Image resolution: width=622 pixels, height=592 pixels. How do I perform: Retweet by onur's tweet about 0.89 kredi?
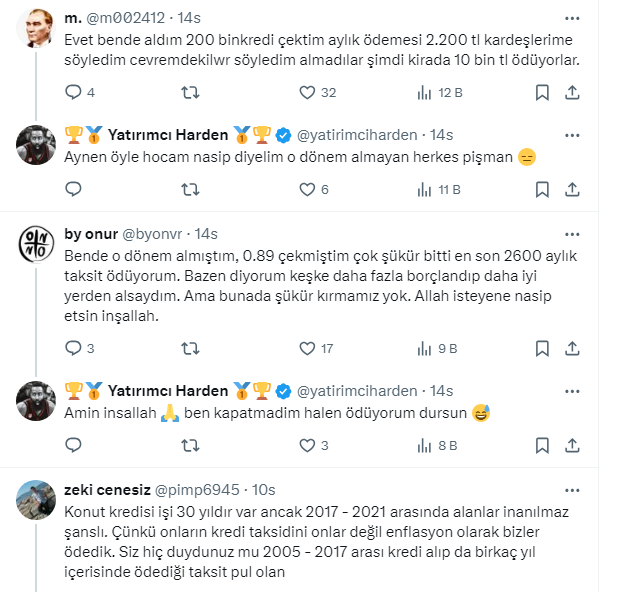pos(189,349)
